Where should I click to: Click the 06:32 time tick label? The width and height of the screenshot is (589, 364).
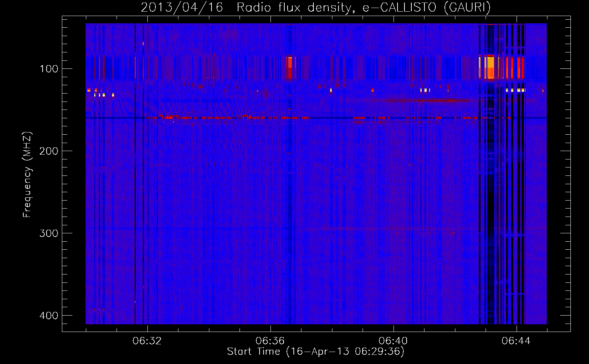(147, 341)
